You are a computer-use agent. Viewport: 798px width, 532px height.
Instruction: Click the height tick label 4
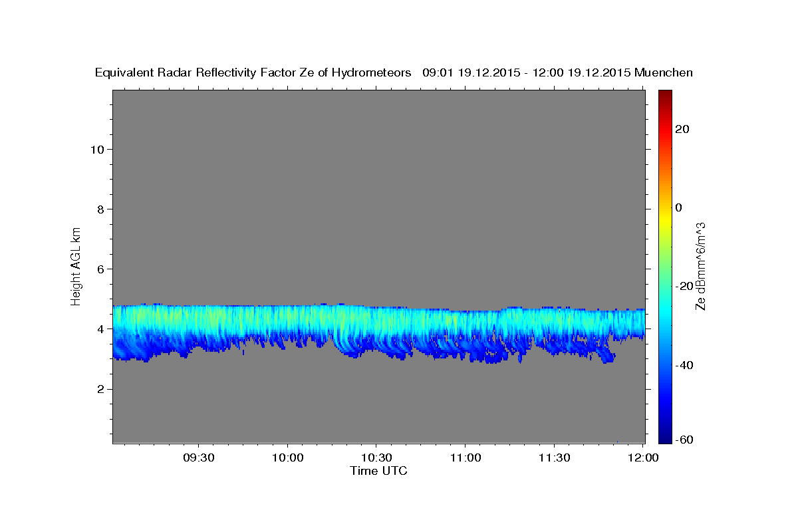tap(101, 329)
